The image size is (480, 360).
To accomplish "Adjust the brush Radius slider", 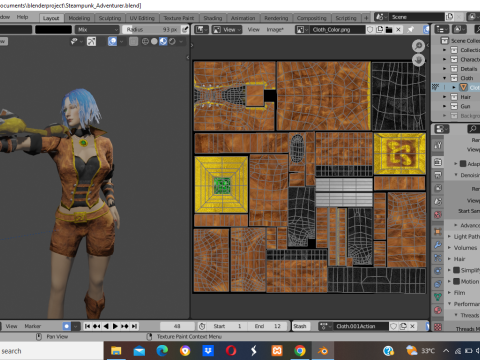I will coord(152,30).
